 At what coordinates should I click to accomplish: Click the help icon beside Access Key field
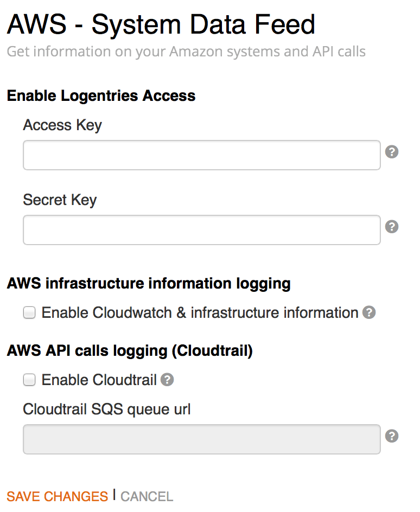tap(392, 152)
